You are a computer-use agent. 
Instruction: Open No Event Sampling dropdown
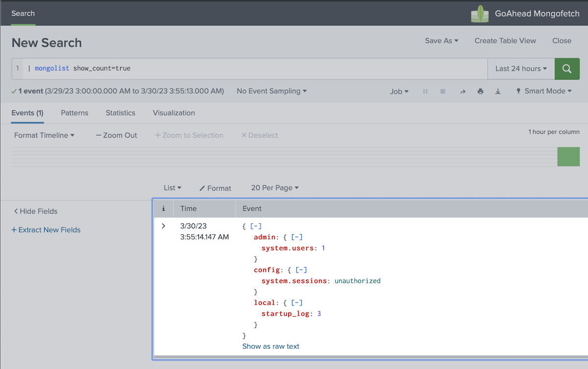pyautogui.click(x=271, y=91)
